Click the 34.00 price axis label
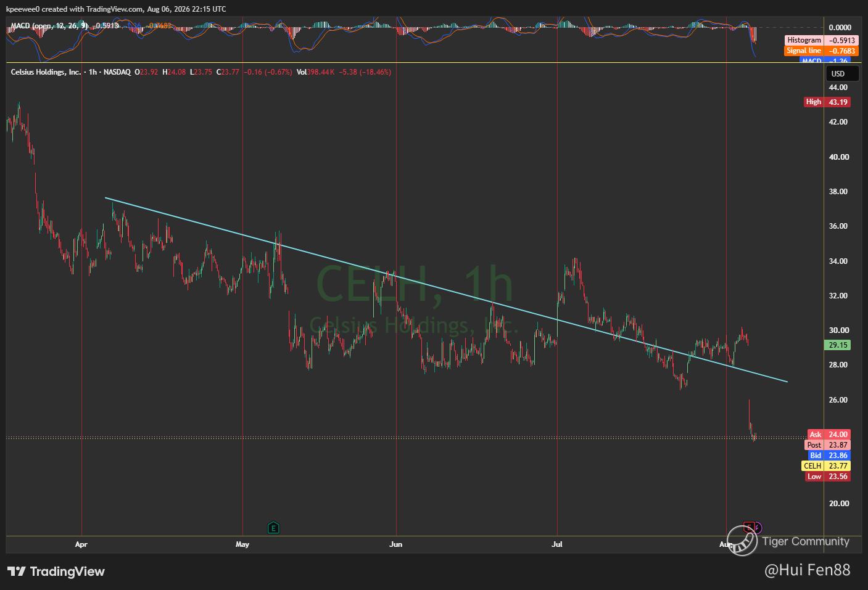Screen dimensions: 868x590 click(838, 261)
